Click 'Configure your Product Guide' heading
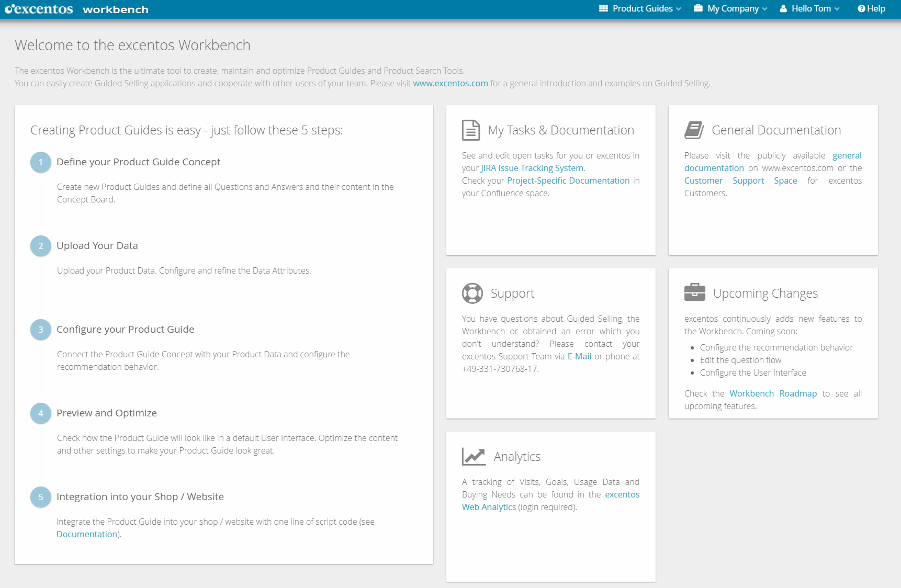This screenshot has width=901, height=588. (x=126, y=329)
